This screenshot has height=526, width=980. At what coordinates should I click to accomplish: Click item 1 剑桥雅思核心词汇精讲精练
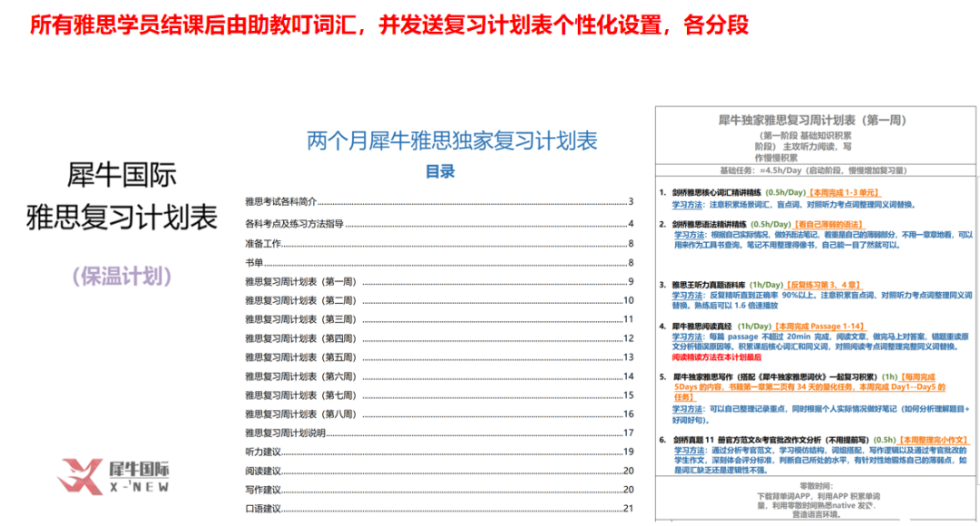(716, 193)
